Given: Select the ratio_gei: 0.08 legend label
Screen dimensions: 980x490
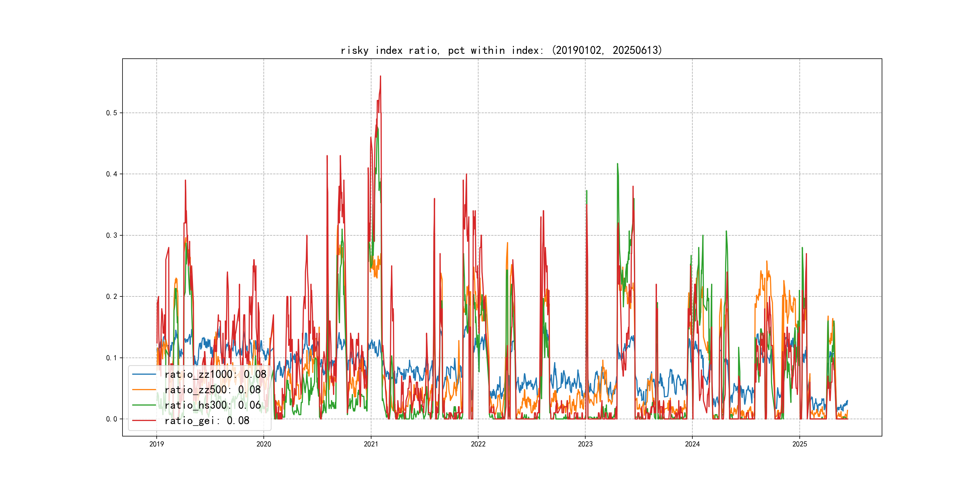Looking at the screenshot, I should [207, 420].
